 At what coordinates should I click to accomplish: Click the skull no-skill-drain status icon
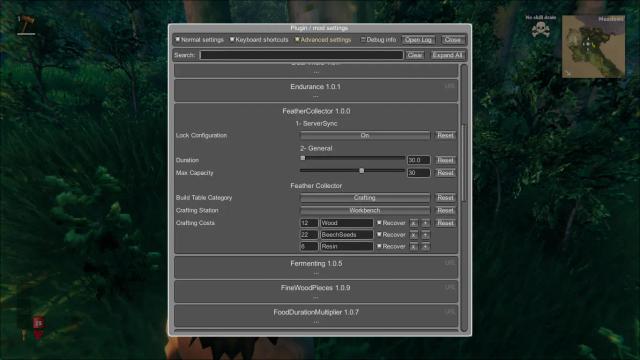click(x=541, y=29)
